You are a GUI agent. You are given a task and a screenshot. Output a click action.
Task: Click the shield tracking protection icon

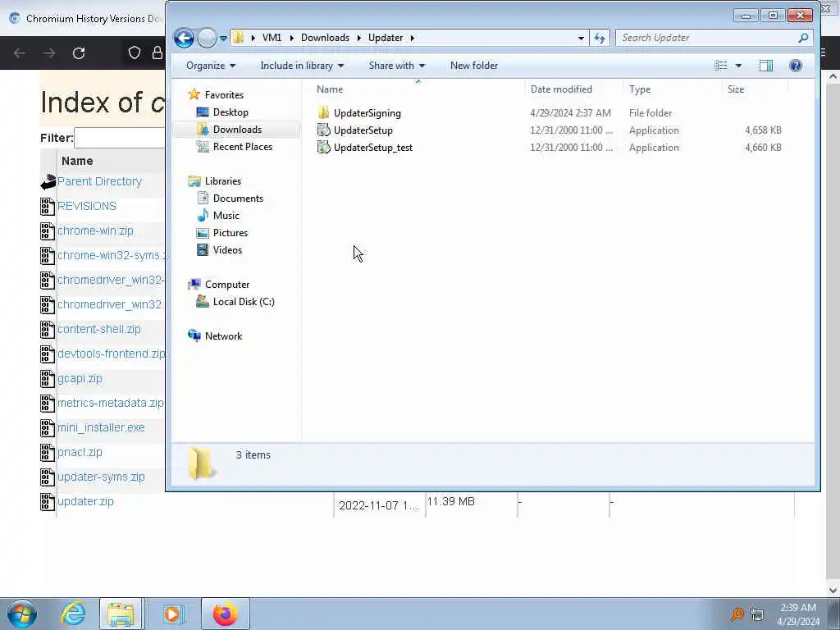(135, 52)
